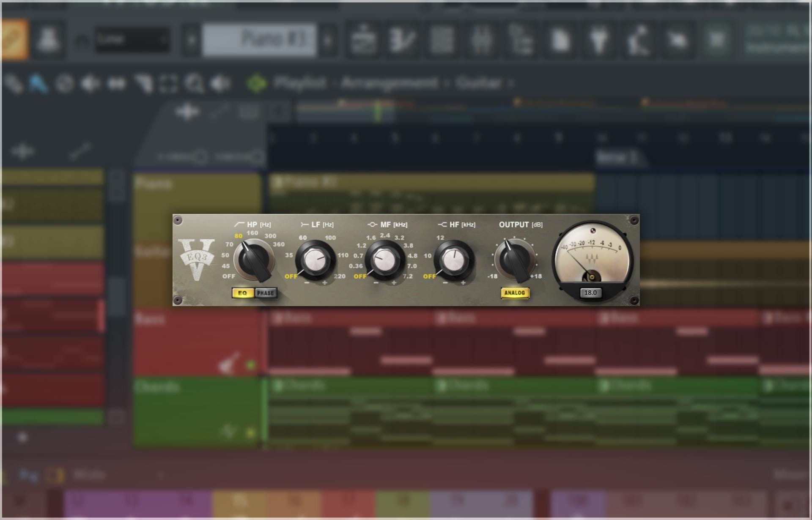This screenshot has height=520, width=812.
Task: Select the Playback speaker tool in playlist toolbar
Action: pyautogui.click(x=220, y=84)
